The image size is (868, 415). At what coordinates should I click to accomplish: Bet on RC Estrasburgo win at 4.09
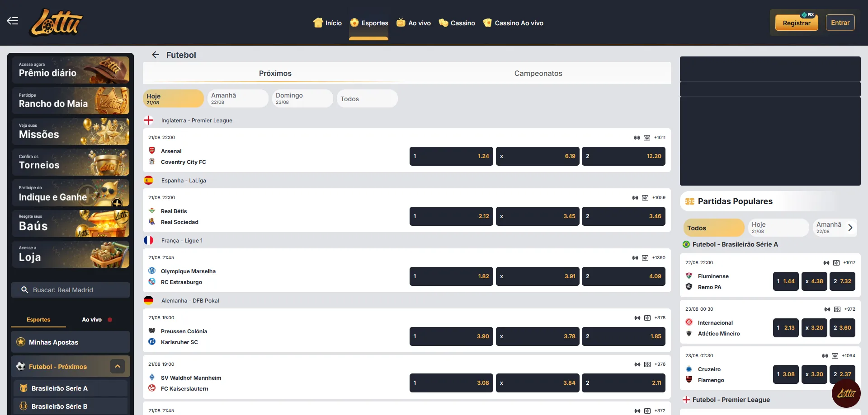pyautogui.click(x=623, y=276)
